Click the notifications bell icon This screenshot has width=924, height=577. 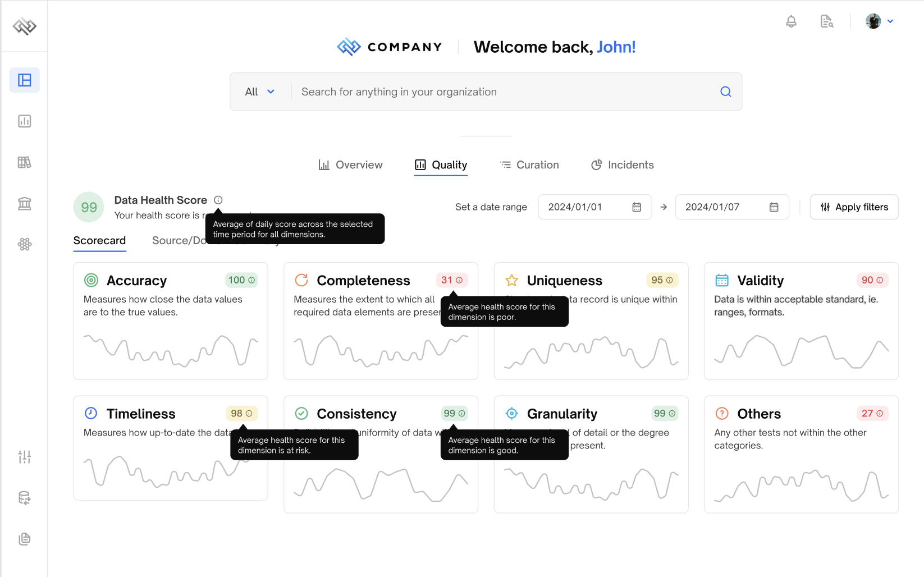(791, 21)
